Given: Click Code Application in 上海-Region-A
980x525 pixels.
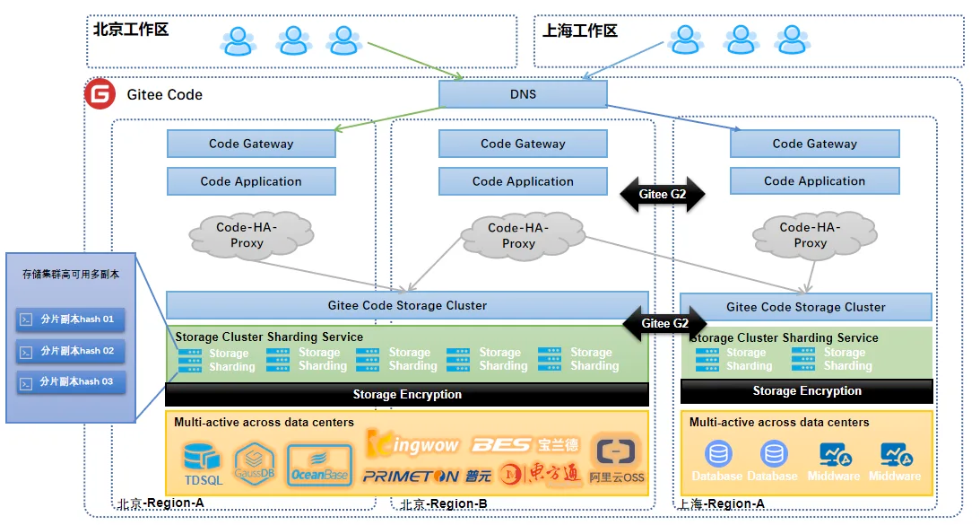Looking at the screenshot, I should pyautogui.click(x=814, y=181).
